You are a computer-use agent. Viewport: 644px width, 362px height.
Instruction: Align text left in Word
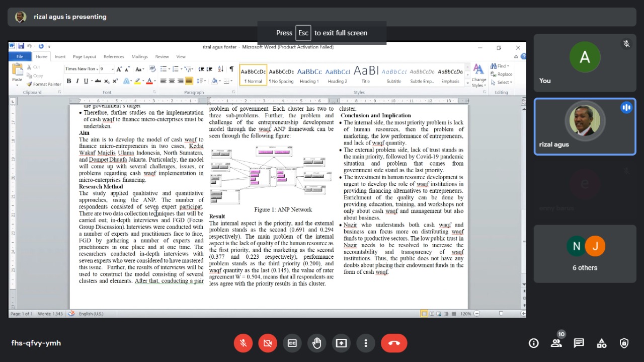click(x=163, y=81)
